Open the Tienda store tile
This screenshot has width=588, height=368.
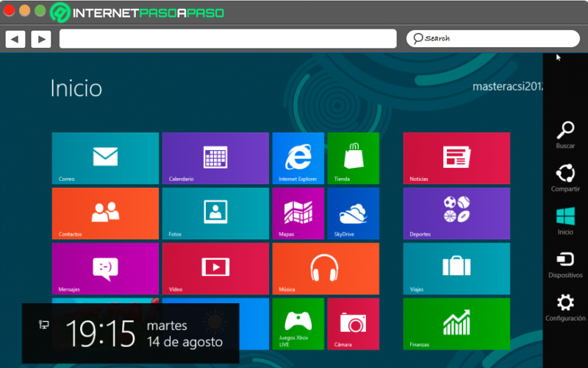point(354,158)
